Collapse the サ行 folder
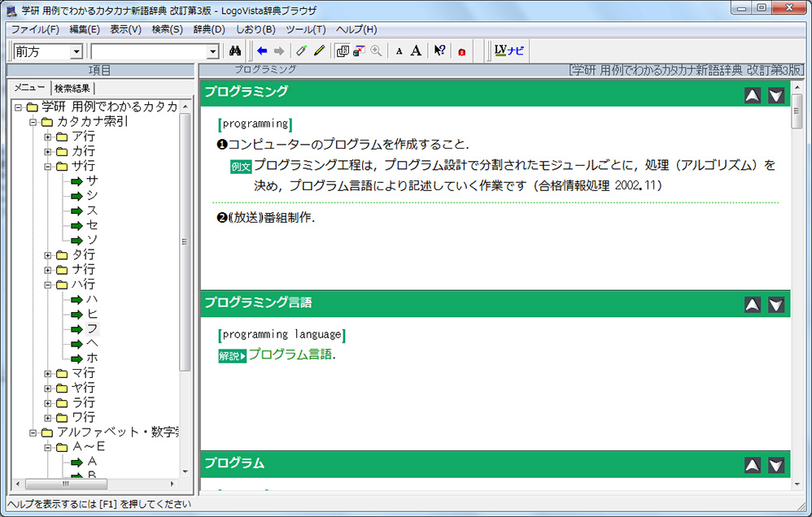Screen dimensions: 812x517 pos(48,167)
